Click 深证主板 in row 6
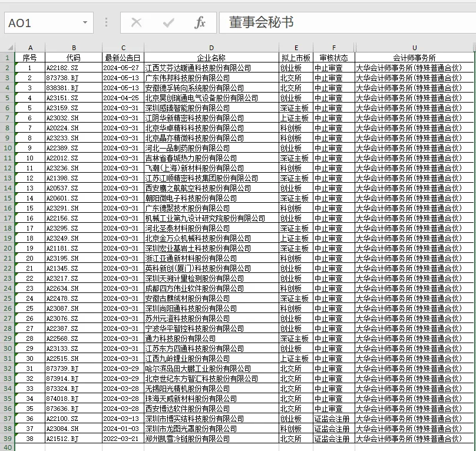Viewport: 476px width, 451px height. coord(296,108)
